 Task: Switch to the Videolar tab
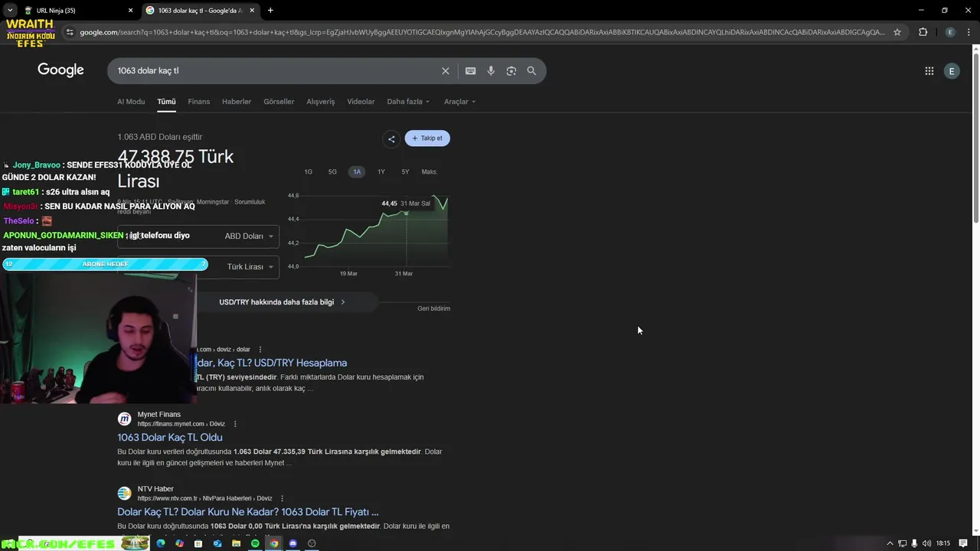tap(361, 102)
